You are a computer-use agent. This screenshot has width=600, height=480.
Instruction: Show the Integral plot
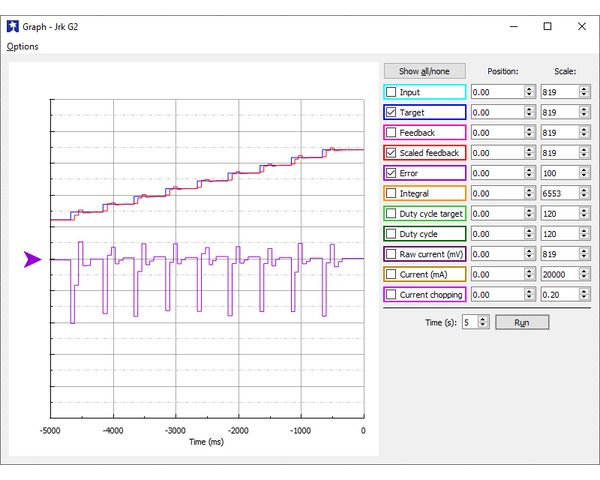[391, 193]
